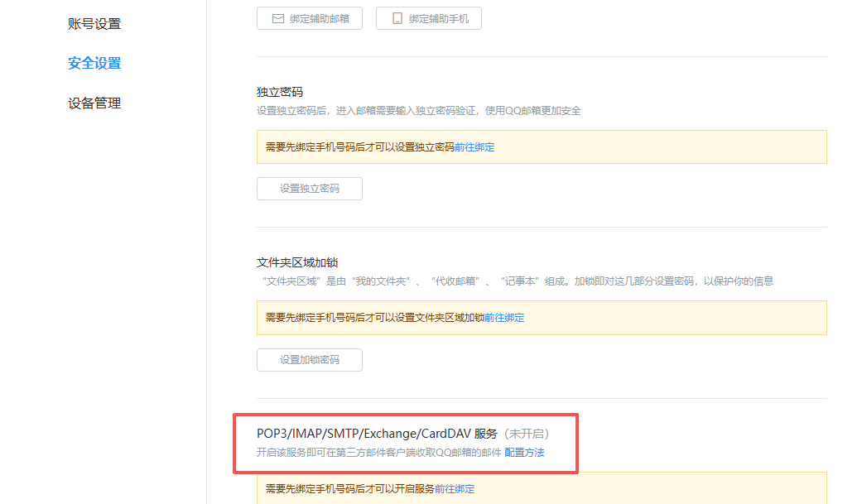Follow 前往绑定 link in 独立密码 notice
The height and width of the screenshot is (504, 862).
click(474, 147)
